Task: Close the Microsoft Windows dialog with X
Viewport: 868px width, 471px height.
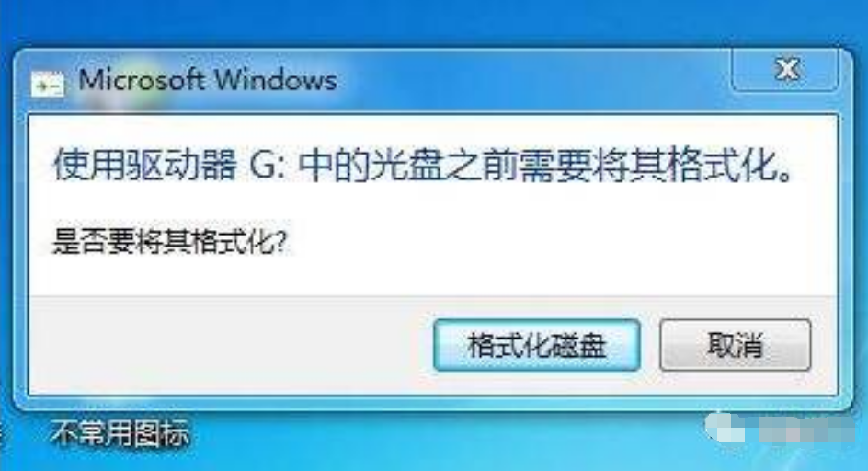Action: [786, 69]
